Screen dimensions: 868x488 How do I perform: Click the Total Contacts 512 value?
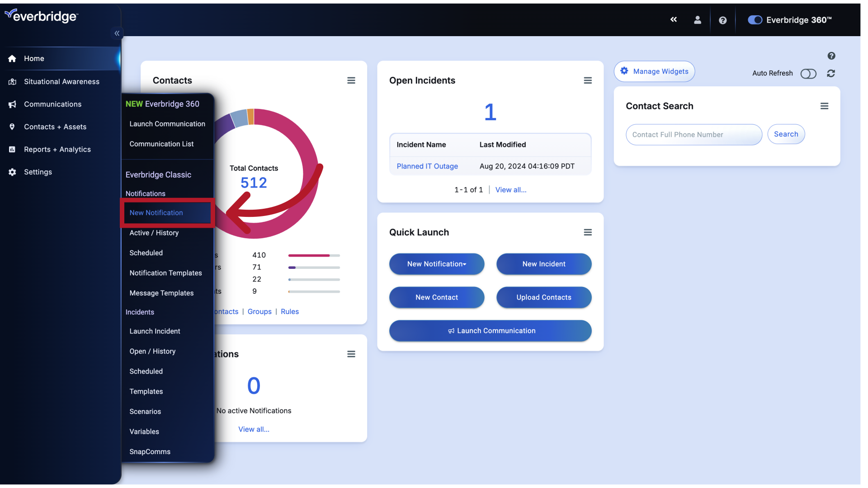tap(254, 183)
